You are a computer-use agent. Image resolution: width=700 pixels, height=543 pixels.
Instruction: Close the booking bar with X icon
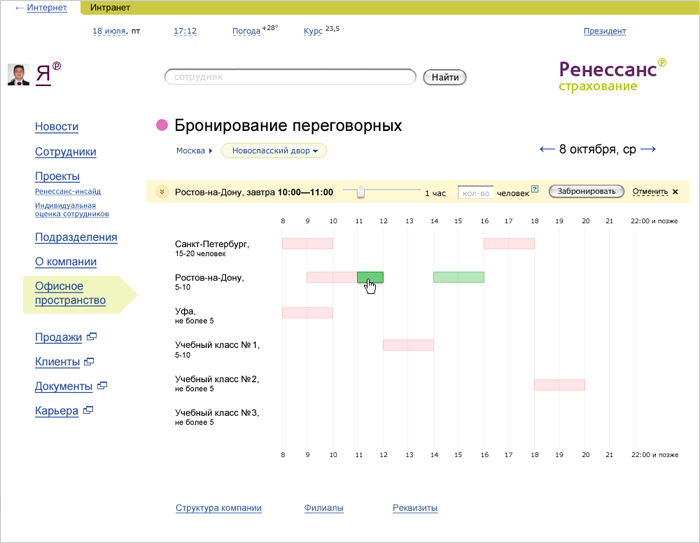[675, 192]
